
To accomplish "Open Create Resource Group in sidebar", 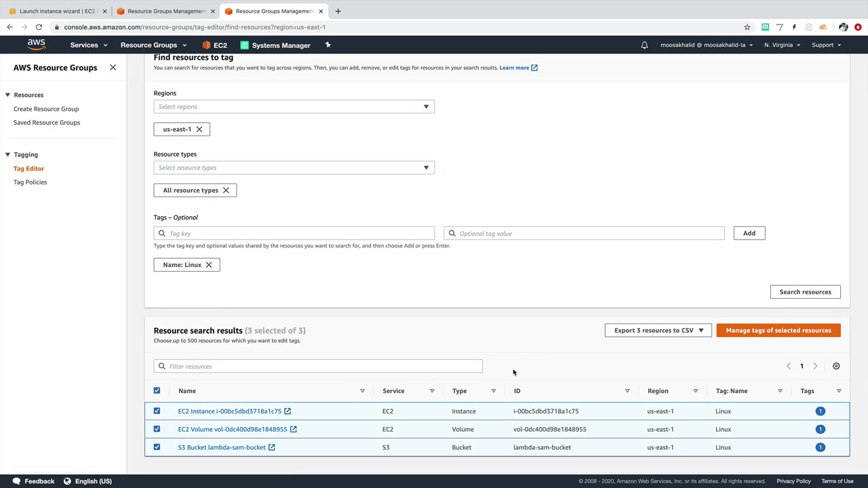I will [x=46, y=109].
